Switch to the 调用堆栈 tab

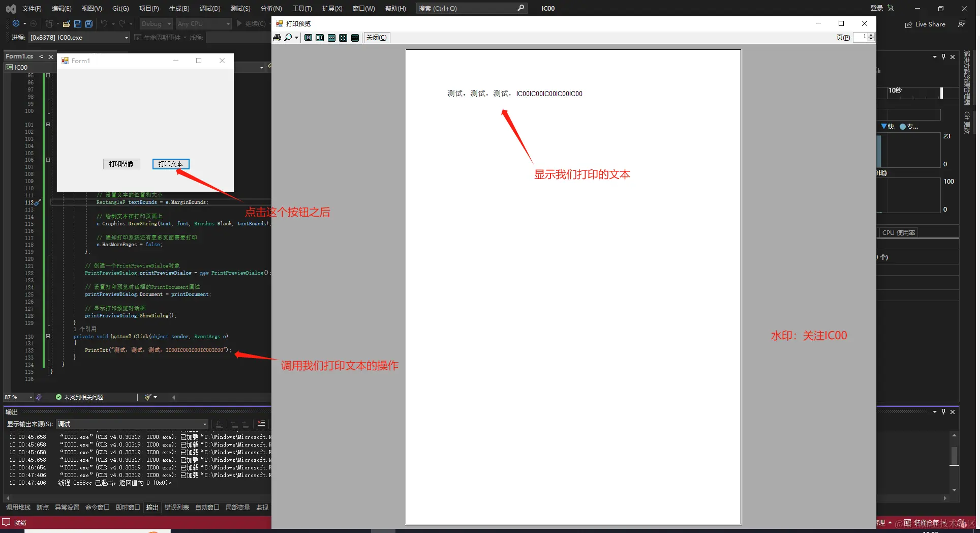point(18,508)
